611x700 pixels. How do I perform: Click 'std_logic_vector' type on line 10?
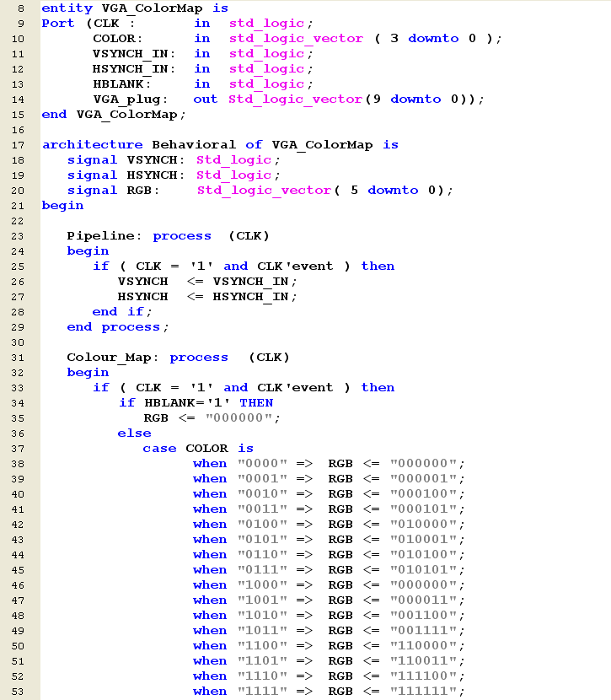coord(296,39)
